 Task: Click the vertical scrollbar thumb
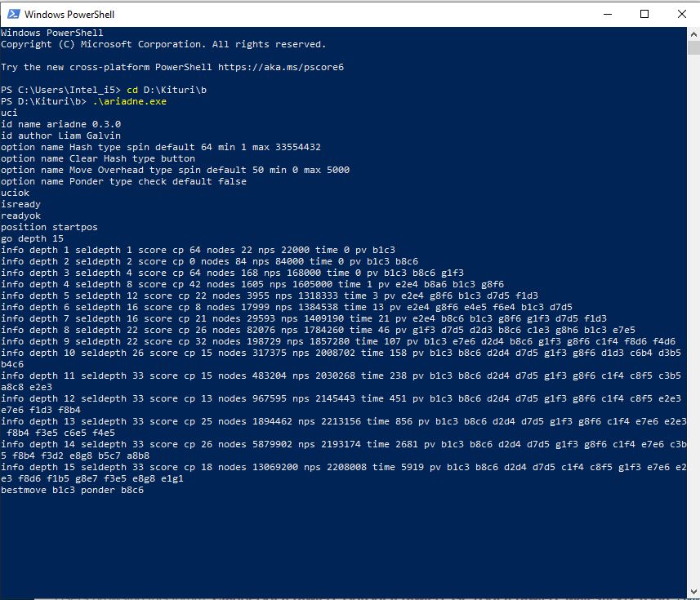(x=693, y=47)
